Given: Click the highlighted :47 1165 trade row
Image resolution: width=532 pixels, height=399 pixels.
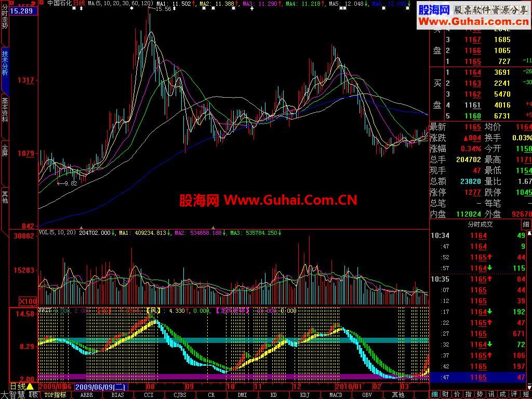Looking at the screenshot, I should coord(478,377).
